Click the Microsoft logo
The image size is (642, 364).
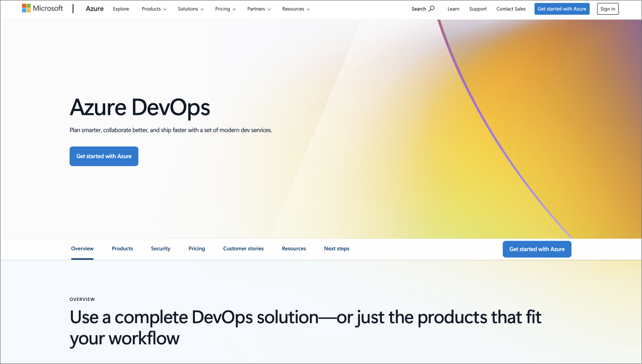click(42, 8)
